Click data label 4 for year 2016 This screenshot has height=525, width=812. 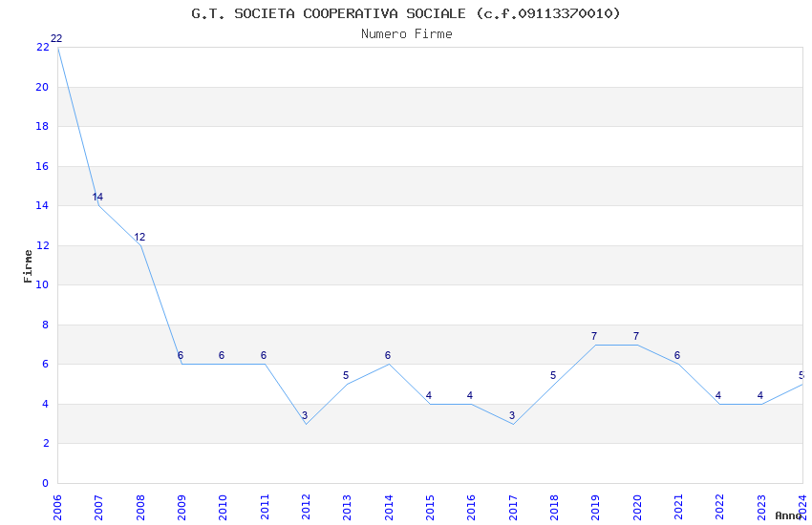470,395
